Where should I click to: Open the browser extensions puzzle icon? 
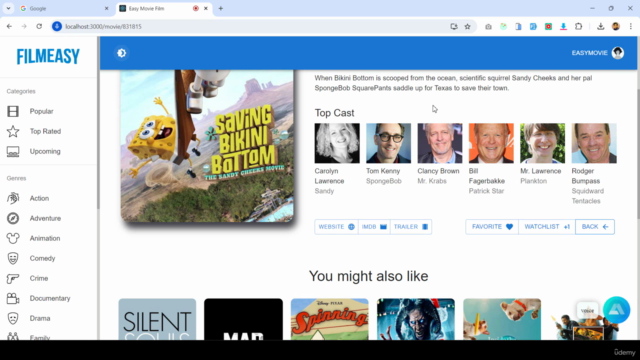(x=578, y=27)
